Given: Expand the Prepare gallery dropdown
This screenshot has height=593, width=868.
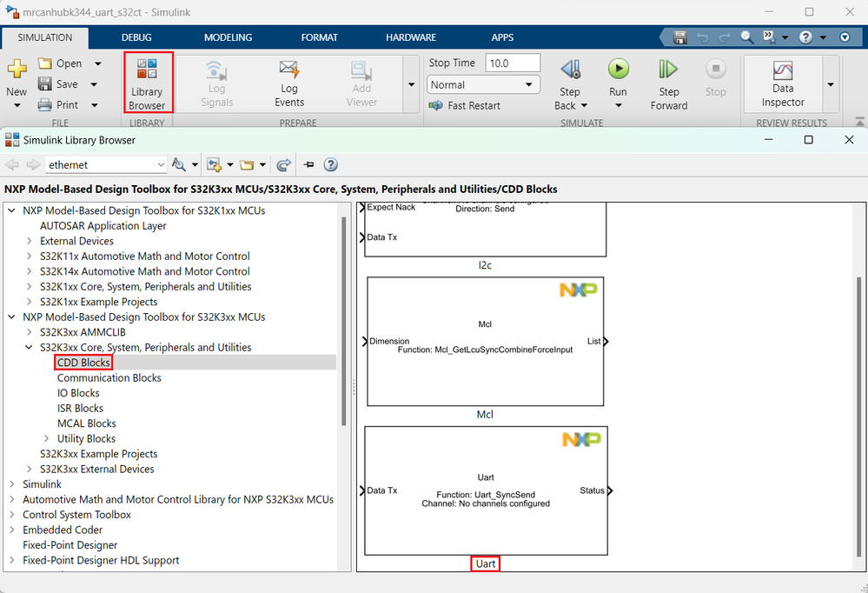Looking at the screenshot, I should click(411, 84).
